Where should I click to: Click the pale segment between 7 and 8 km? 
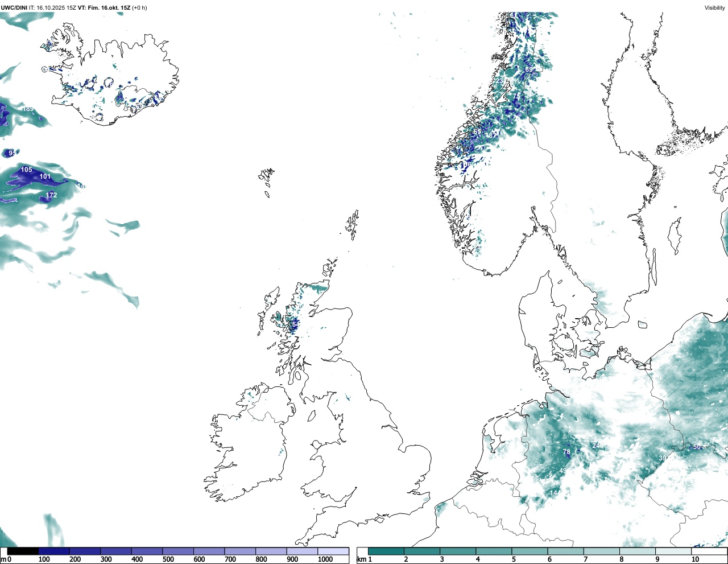(601, 551)
